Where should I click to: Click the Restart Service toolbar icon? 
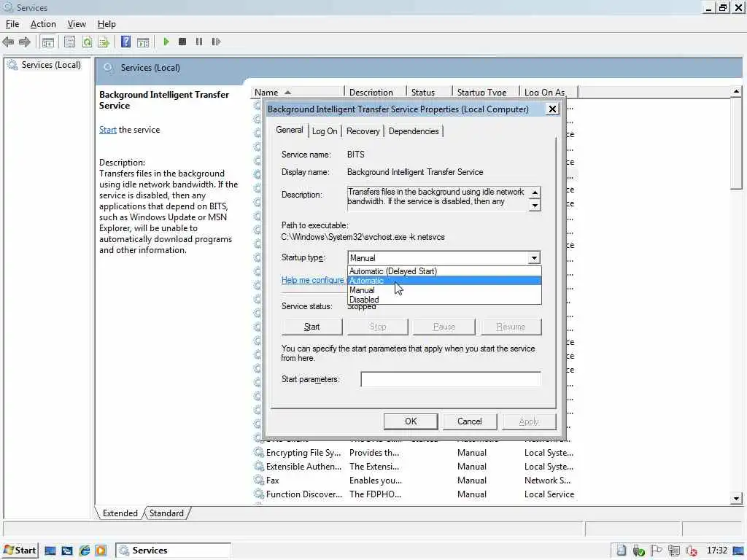pyautogui.click(x=216, y=42)
